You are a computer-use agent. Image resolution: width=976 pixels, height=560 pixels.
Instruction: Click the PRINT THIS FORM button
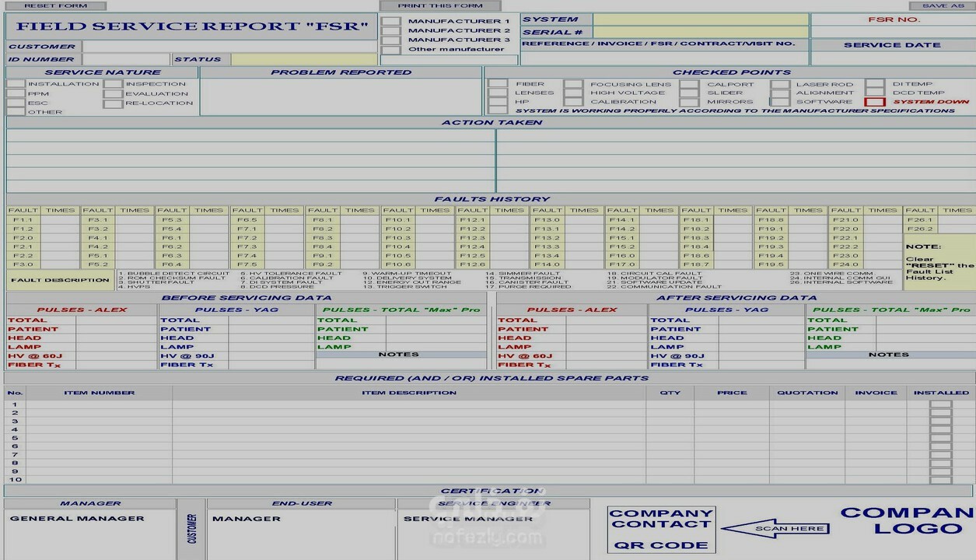tap(440, 5)
